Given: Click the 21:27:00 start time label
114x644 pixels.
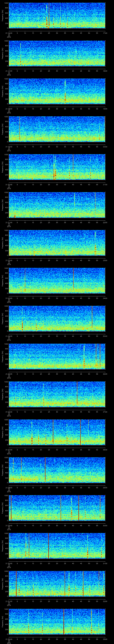Looking at the screenshot, I should click(x=9, y=450).
